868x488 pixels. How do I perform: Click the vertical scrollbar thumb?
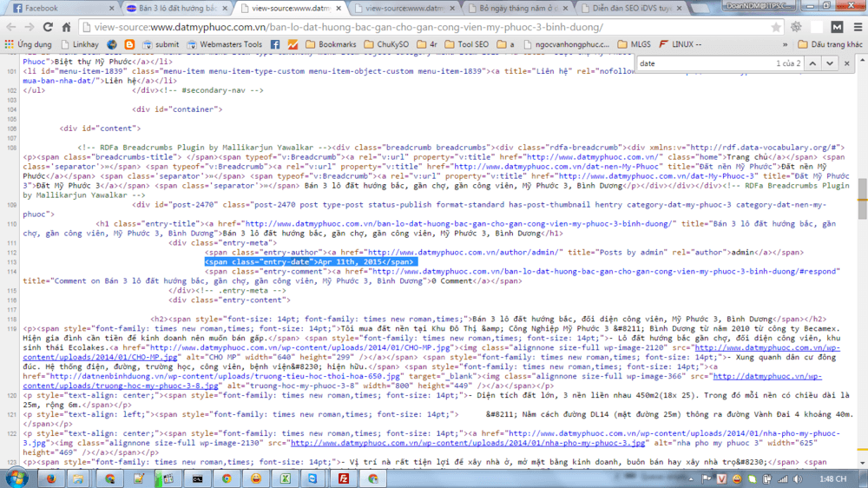click(x=862, y=198)
